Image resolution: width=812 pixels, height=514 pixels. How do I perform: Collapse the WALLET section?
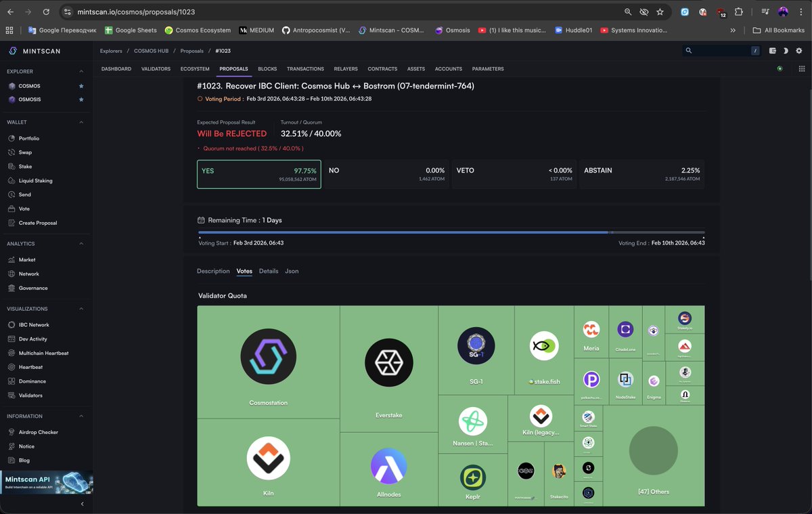point(81,122)
